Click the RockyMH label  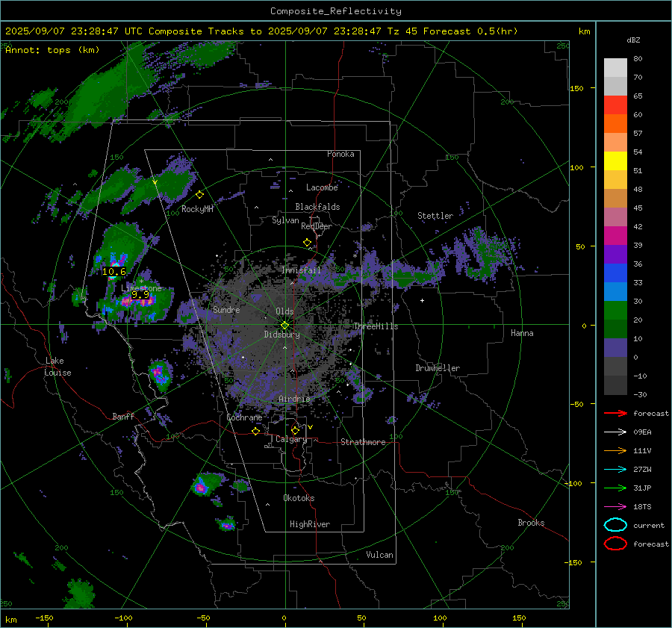[197, 209]
